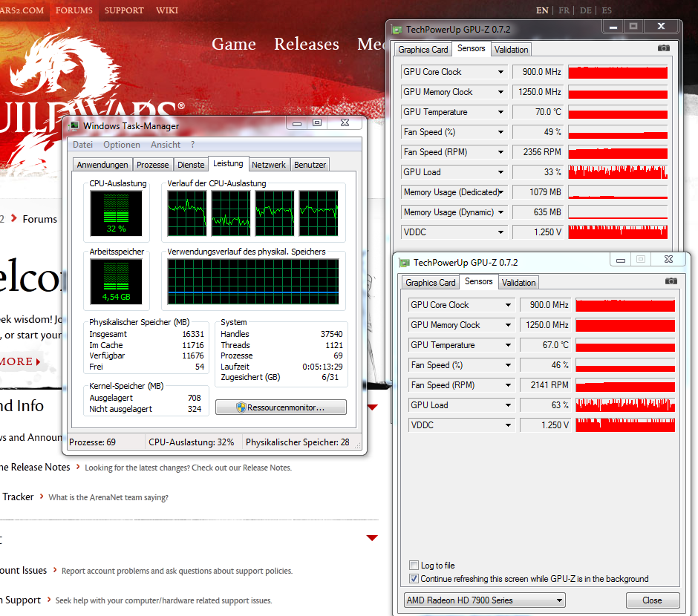698x616 pixels.
Task: Switch to Prozesse tab in Task-Manager
Action: tap(153, 165)
